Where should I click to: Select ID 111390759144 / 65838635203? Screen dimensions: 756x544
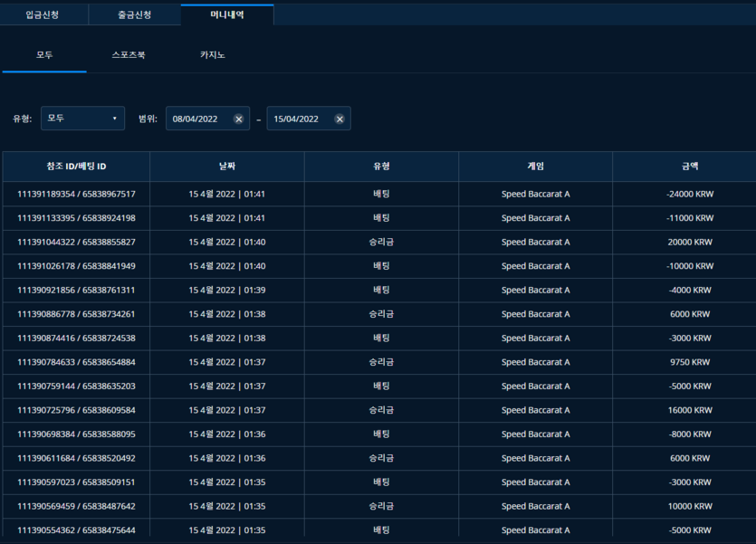coord(76,387)
